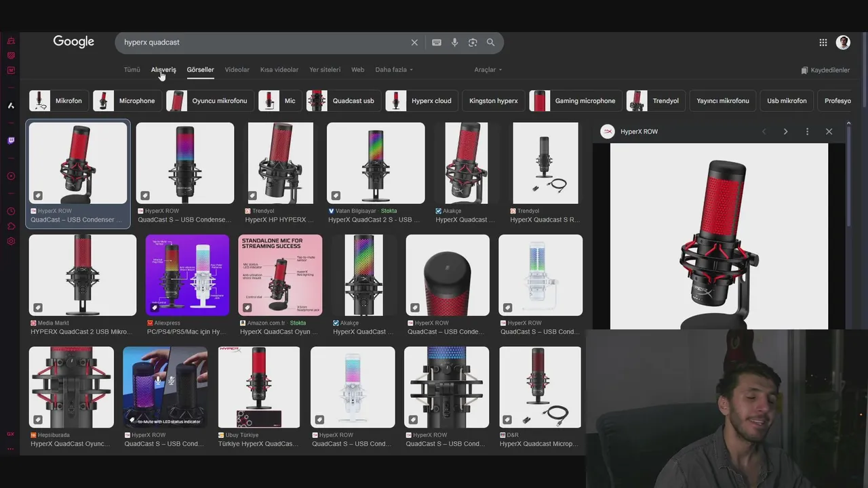Viewport: 868px width, 488px height.
Task: Open the M mail icon in the sidebar
Action: point(11,70)
